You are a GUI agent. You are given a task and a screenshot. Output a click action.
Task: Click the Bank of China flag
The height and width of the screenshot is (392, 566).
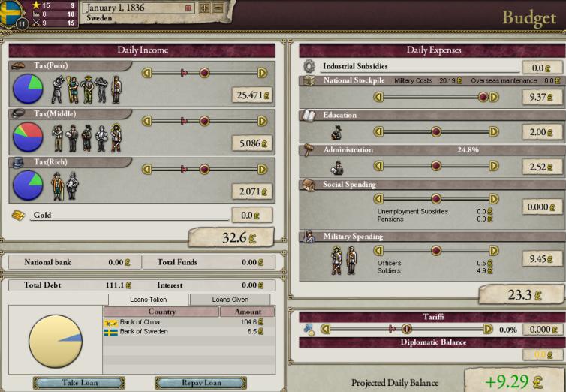[111, 323]
